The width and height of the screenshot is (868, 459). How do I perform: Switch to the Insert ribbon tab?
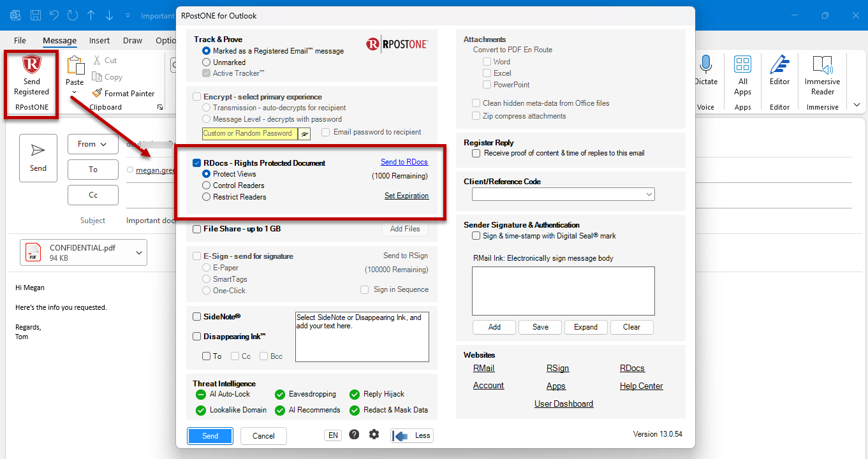click(99, 40)
